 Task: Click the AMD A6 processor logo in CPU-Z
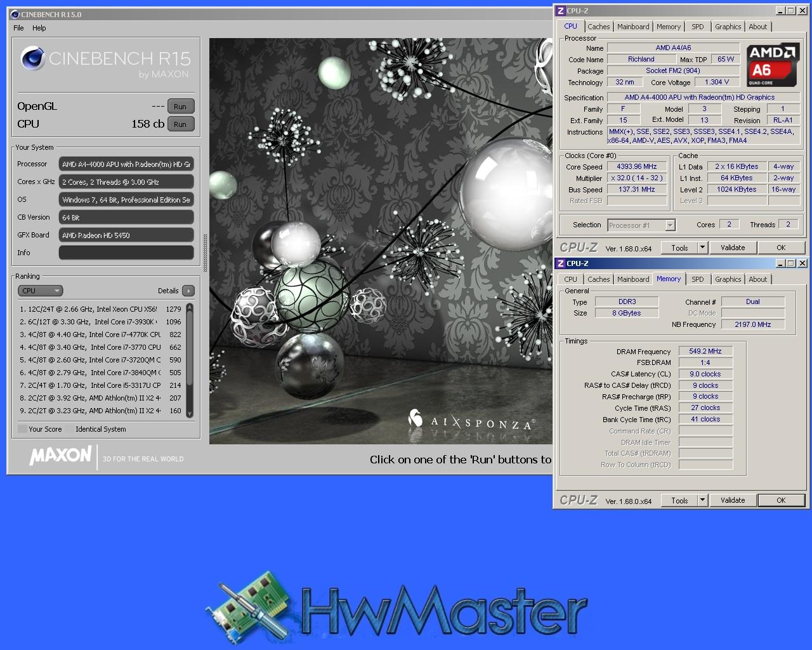772,65
